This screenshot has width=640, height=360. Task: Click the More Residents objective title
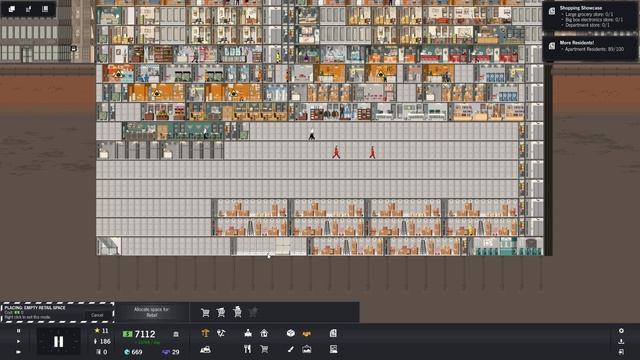point(577,42)
